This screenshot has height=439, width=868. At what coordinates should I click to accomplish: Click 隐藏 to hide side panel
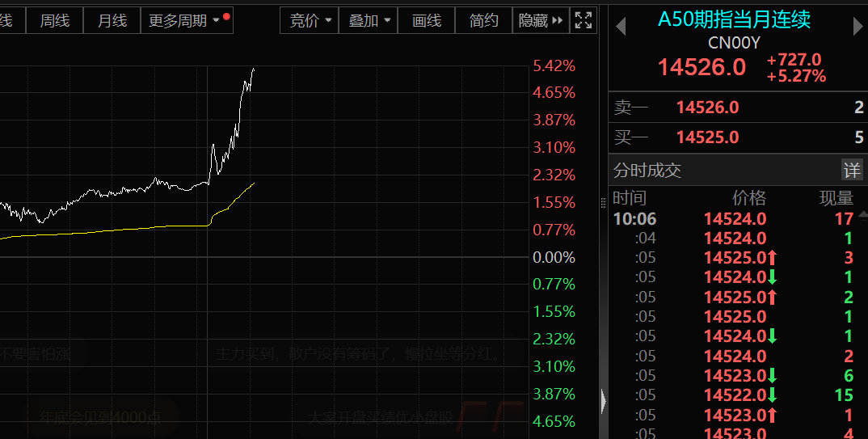point(541,21)
